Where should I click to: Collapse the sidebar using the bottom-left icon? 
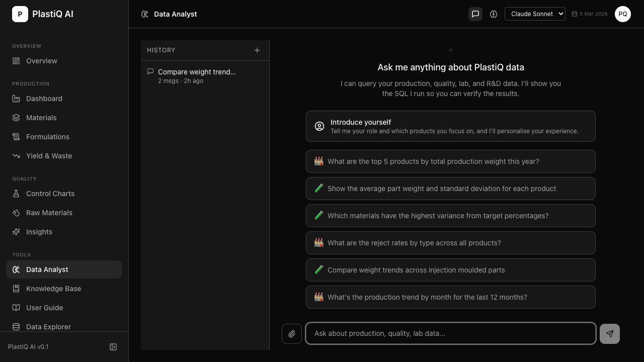point(113,347)
